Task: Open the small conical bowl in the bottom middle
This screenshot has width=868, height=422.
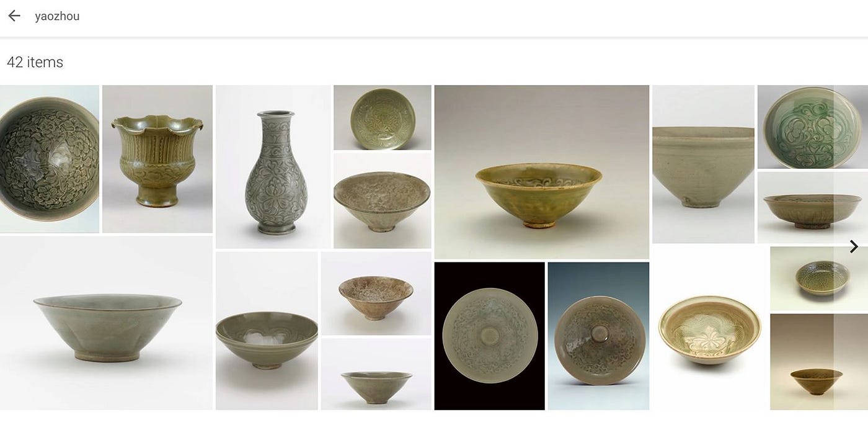Action: (x=376, y=374)
